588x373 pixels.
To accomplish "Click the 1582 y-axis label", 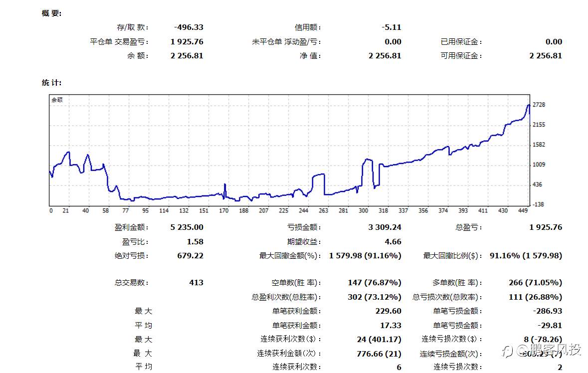I will point(539,145).
